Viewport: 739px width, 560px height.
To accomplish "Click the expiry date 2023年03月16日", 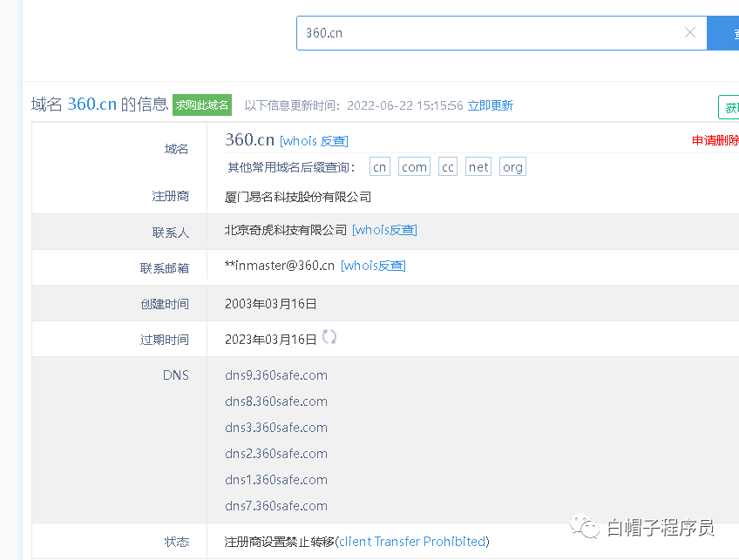I will (x=270, y=340).
